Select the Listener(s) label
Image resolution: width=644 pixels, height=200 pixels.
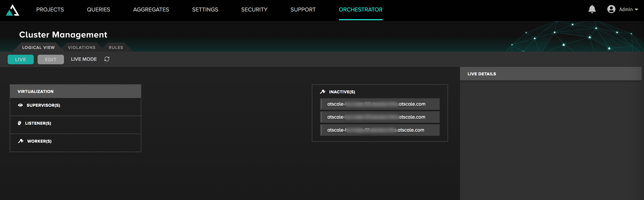tap(38, 123)
